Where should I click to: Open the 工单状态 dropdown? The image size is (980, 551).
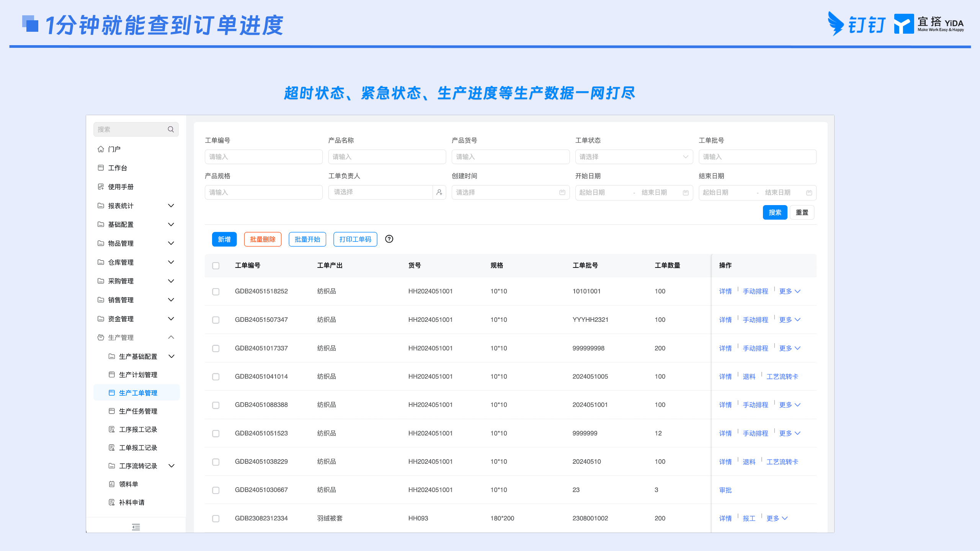[634, 157]
